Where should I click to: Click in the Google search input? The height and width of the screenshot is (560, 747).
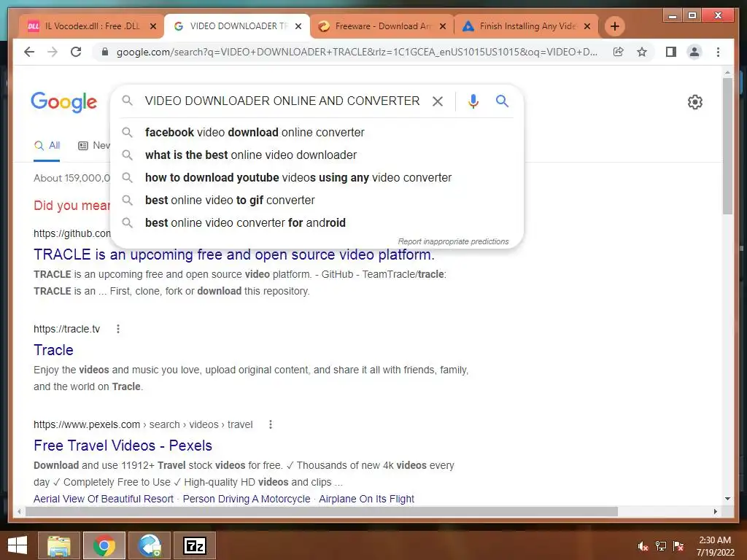coord(282,101)
